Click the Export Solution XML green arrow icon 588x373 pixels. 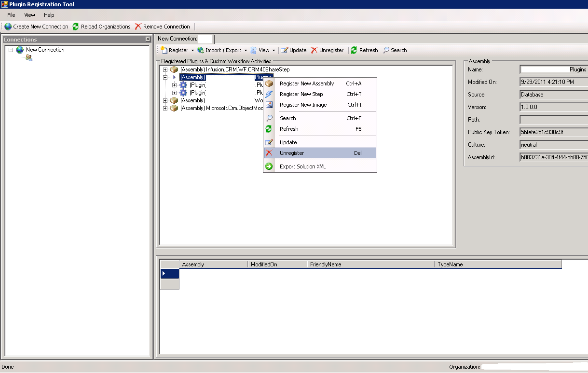click(269, 166)
